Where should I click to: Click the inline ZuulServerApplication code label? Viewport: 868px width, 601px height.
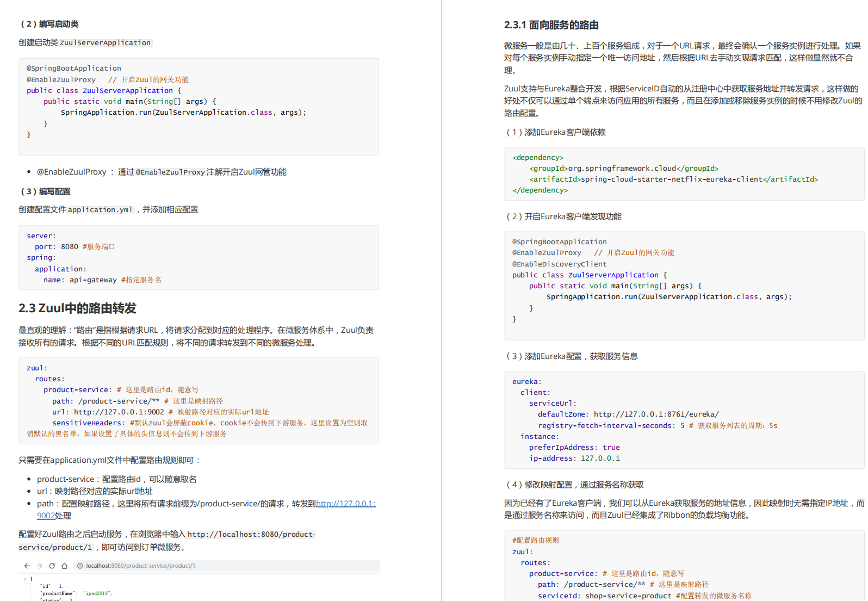pyautogui.click(x=105, y=42)
